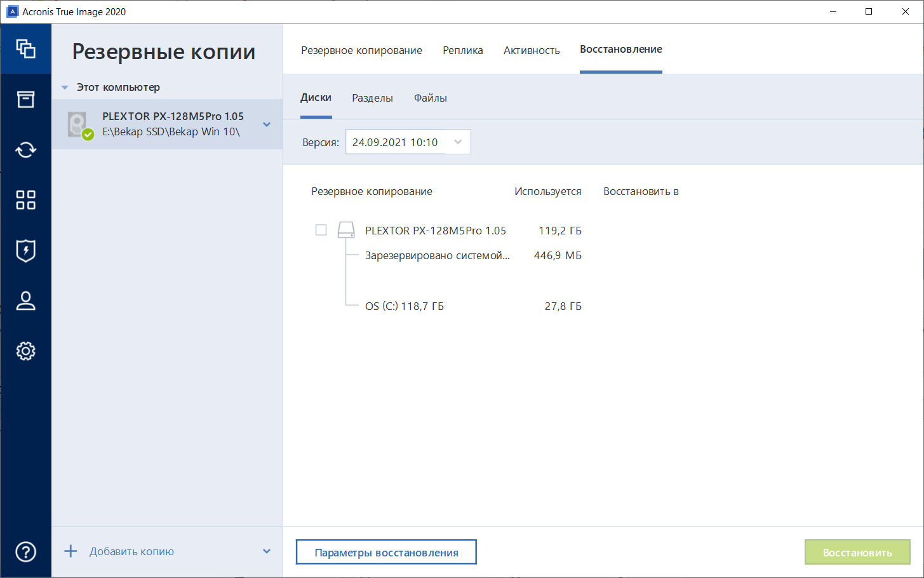Switch to the Реплика tab
Image resolution: width=924 pixels, height=578 pixels.
click(x=463, y=50)
